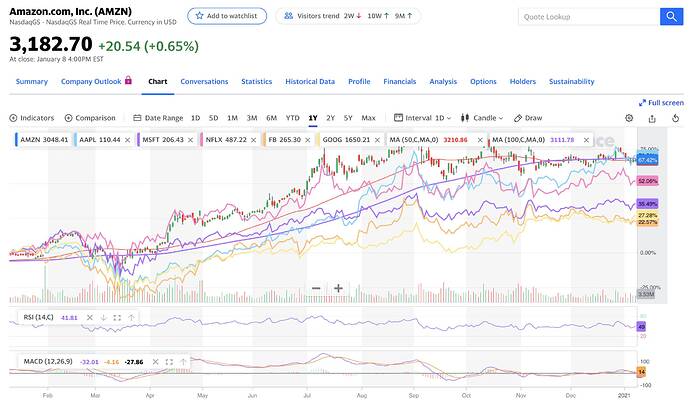The image size is (690, 404).
Task: Click the MACD (12,26,9) label
Action: pos(48,362)
